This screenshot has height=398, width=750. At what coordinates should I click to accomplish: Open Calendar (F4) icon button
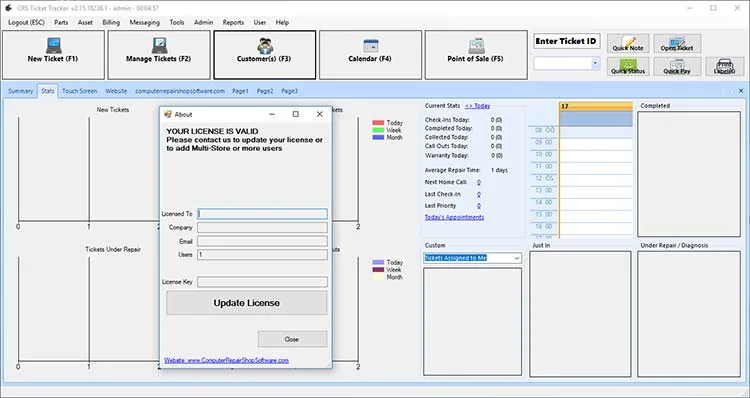[371, 46]
